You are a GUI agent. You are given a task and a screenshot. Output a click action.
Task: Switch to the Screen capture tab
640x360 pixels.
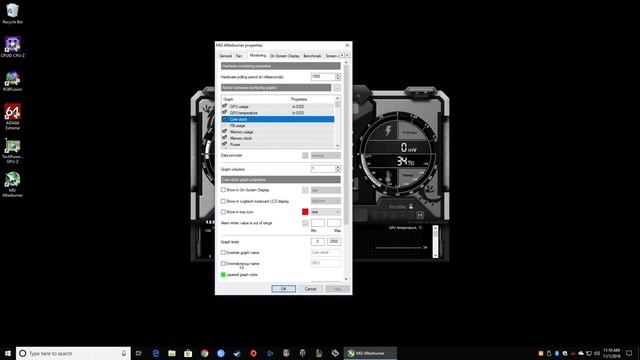(x=332, y=56)
